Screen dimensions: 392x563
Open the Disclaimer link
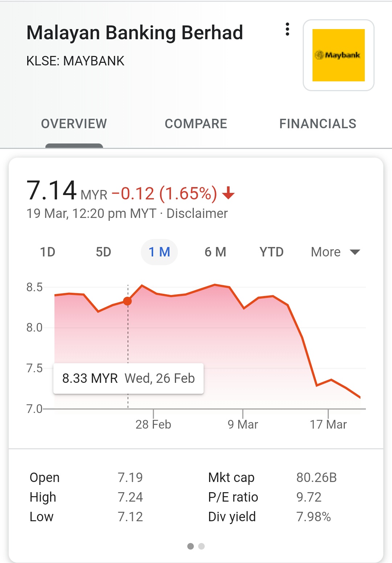pos(197,214)
